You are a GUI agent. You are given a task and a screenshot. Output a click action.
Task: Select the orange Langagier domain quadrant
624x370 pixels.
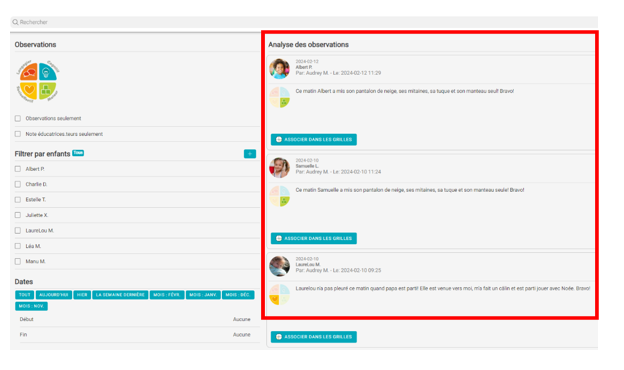tap(29, 72)
